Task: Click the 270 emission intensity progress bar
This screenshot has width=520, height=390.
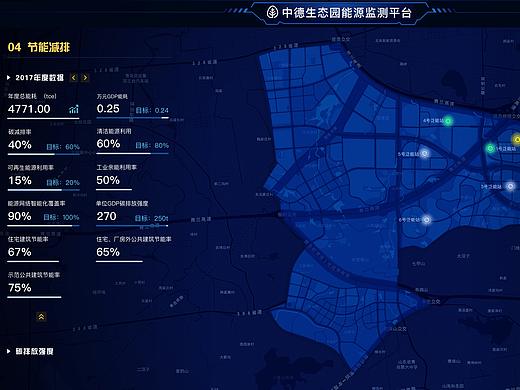Action: [x=132, y=226]
